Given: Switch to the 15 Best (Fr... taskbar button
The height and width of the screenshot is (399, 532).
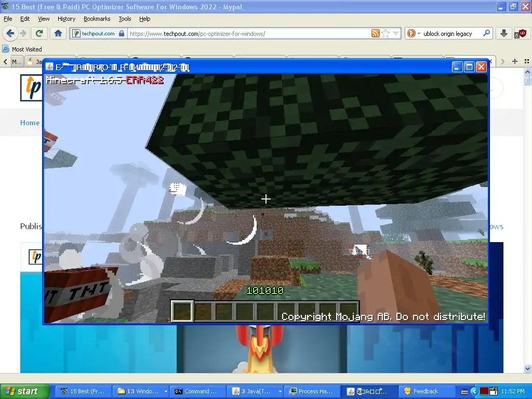Looking at the screenshot, I should point(84,391).
